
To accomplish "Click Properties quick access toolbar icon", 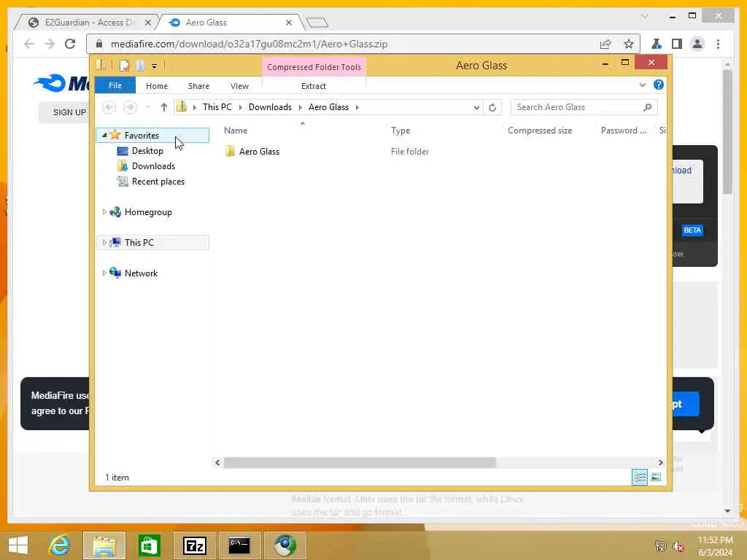I will click(124, 66).
